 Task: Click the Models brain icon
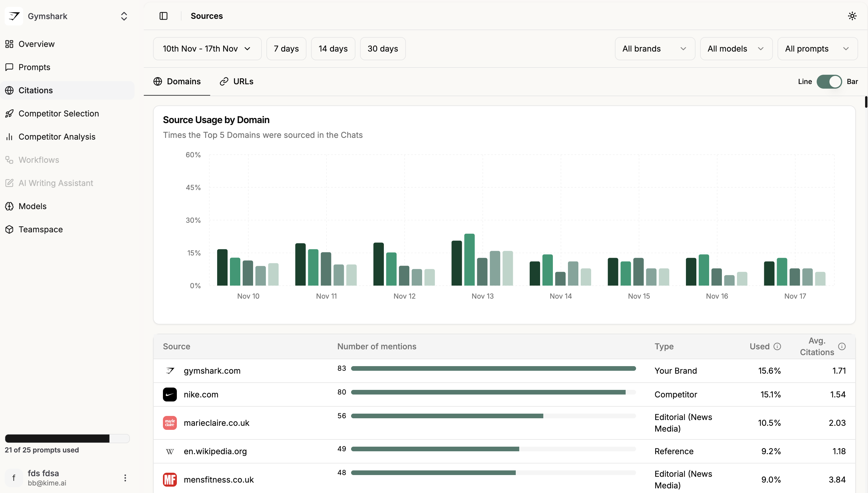coord(10,206)
